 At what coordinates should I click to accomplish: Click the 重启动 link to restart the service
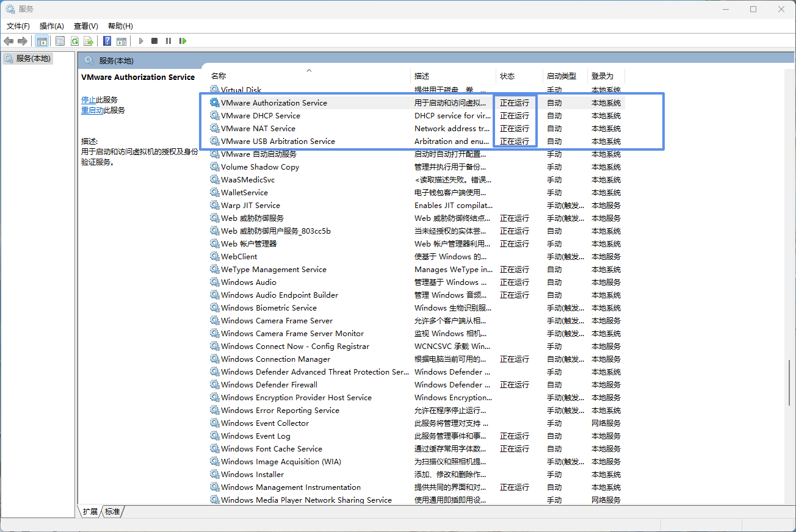click(x=92, y=110)
